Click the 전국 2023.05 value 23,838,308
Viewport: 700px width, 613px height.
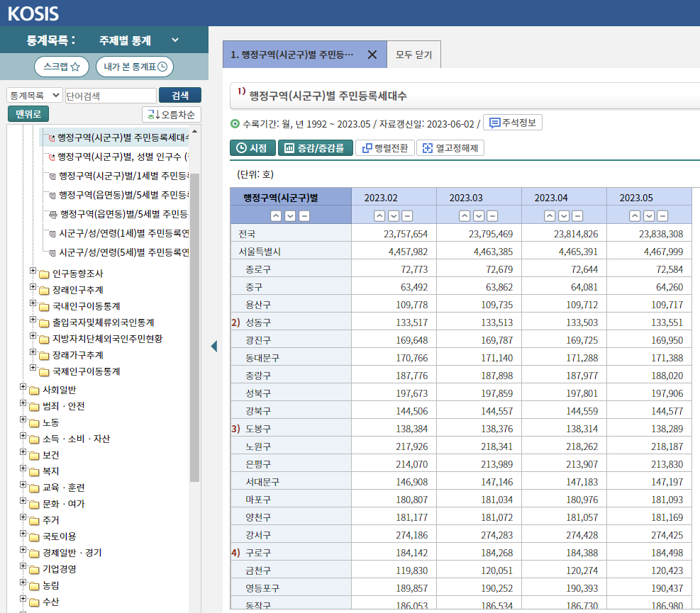click(661, 234)
